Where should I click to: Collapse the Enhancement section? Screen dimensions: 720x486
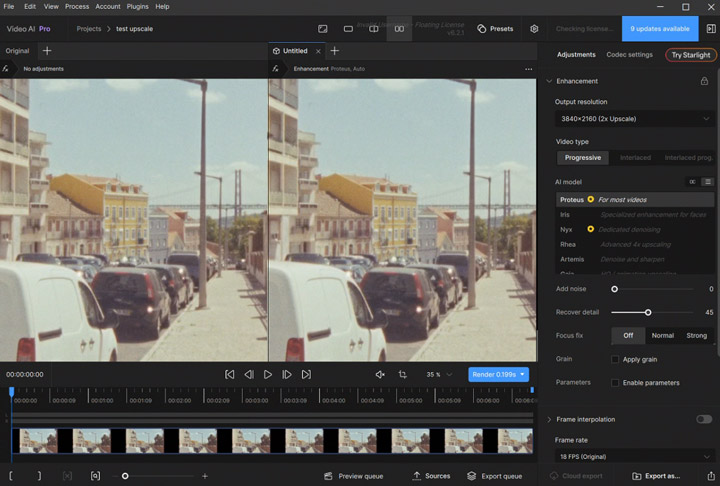click(549, 81)
